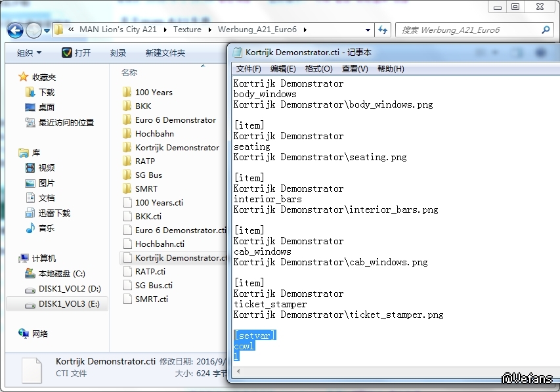Image resolution: width=560 pixels, height=392 pixels.
Task: Click the file icon in the details pane
Action: click(32, 370)
